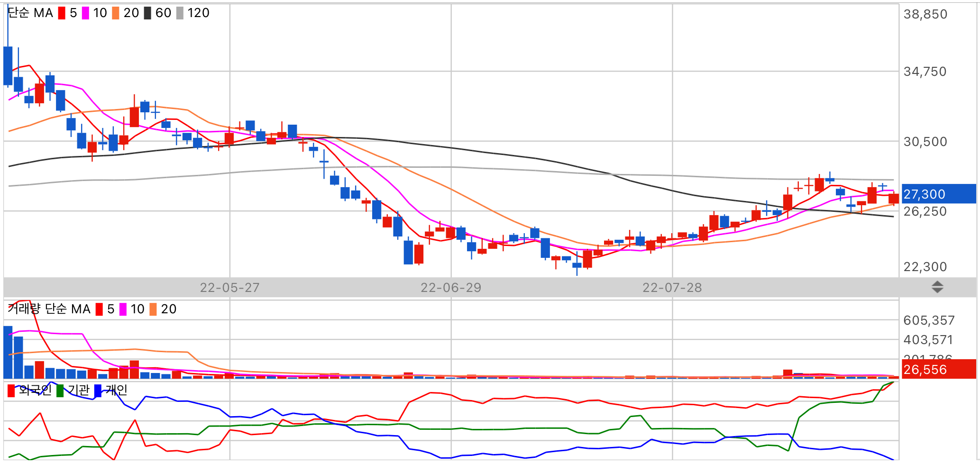Click the current price tag 27,300
This screenshot has height=464, width=980.
point(939,194)
